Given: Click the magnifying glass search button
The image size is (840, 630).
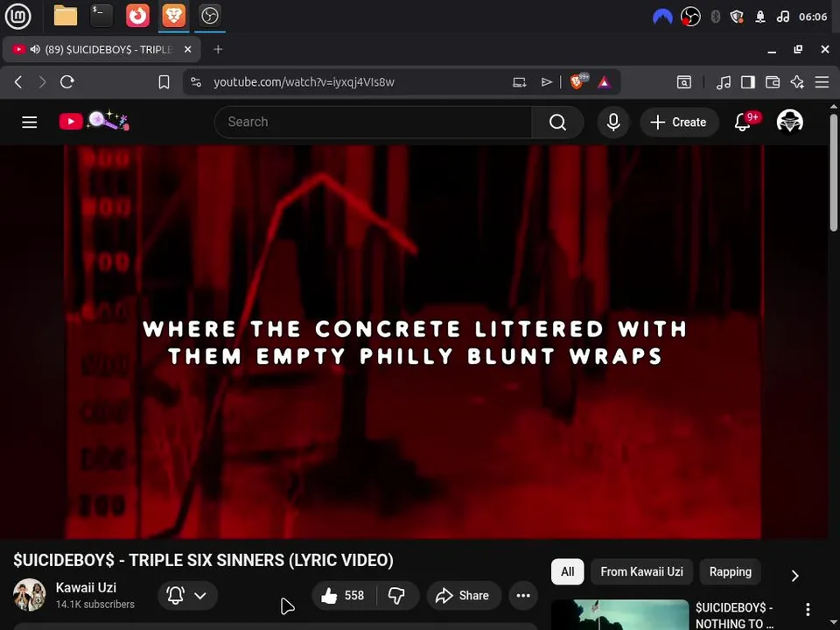Looking at the screenshot, I should pyautogui.click(x=557, y=122).
